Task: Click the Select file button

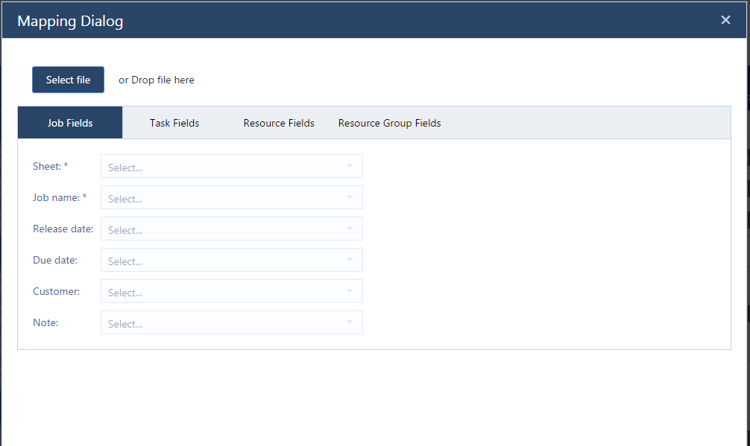Action: (x=68, y=79)
